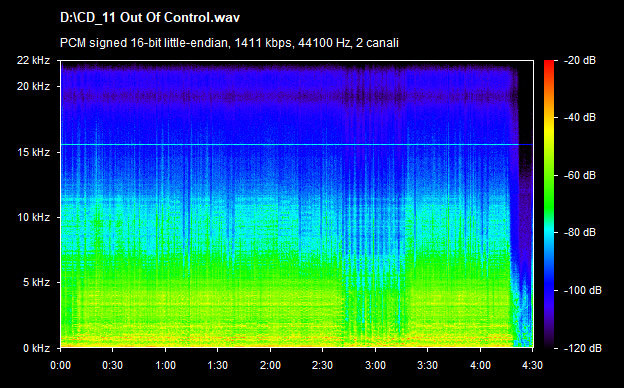Click the 4:00 time axis marker

[x=480, y=365]
